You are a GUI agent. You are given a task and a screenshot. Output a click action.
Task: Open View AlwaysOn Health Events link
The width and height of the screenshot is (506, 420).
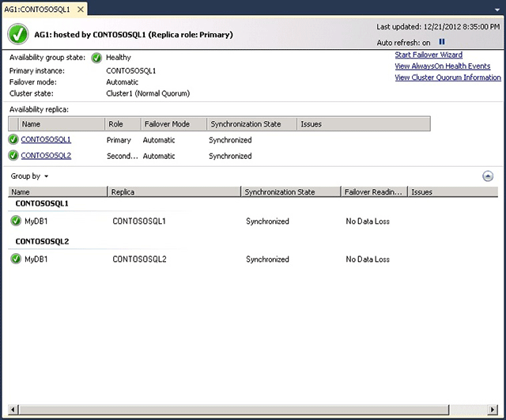click(x=443, y=66)
